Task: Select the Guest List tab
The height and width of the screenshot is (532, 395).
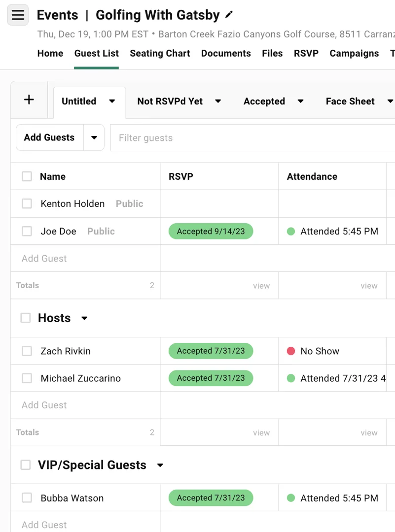Action: (x=97, y=53)
